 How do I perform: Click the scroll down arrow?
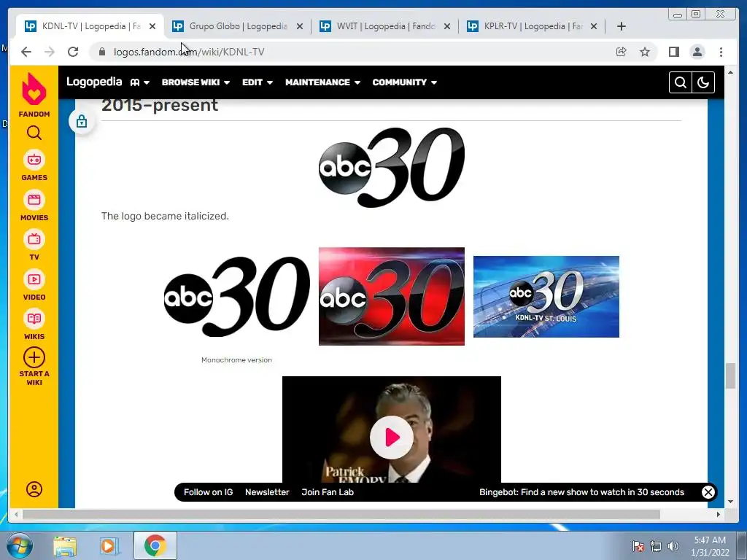click(731, 502)
